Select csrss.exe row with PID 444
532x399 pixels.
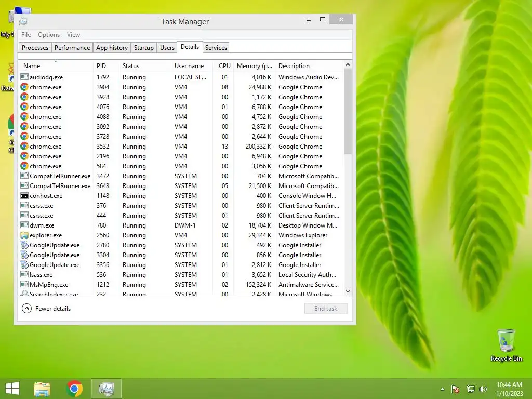click(x=180, y=216)
